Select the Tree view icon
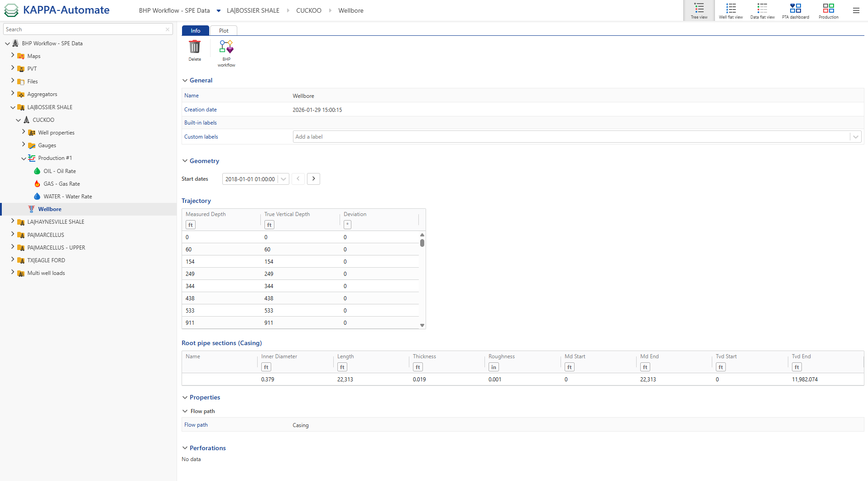This screenshot has height=481, width=868. (699, 10)
